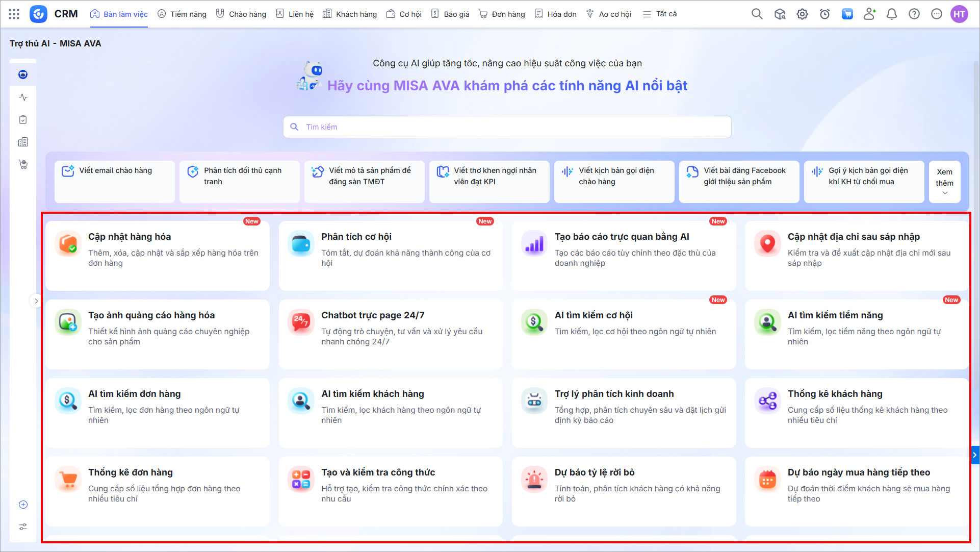Click the search magnifier in top bar
The width and height of the screenshot is (980, 552).
757,14
